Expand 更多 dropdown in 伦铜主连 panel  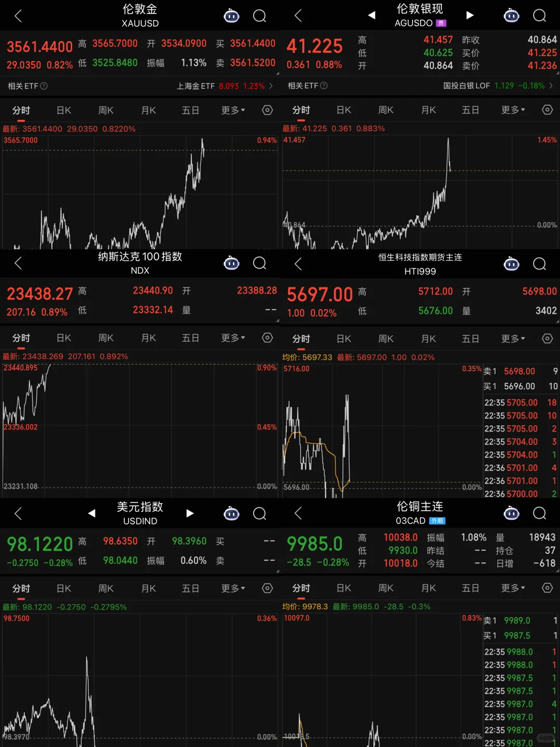tap(513, 588)
